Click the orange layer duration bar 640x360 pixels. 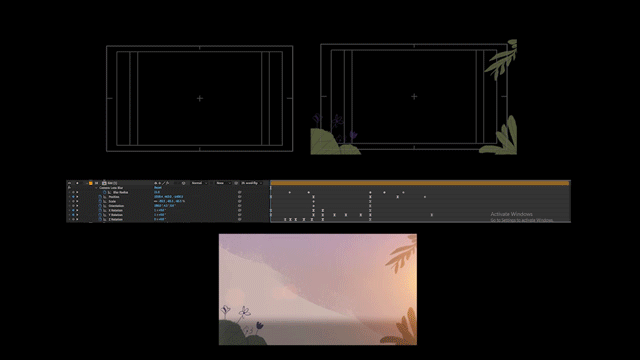pyautogui.click(x=420, y=183)
